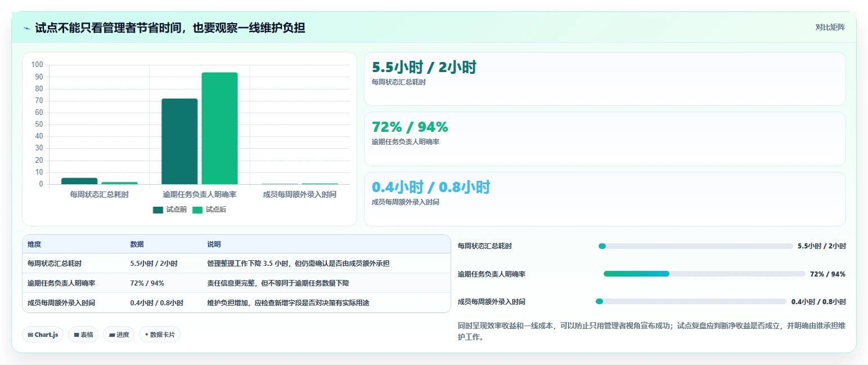Click the 5.5小时 / 2小时 value after progress bar
This screenshot has width=868, height=365.
[822, 246]
